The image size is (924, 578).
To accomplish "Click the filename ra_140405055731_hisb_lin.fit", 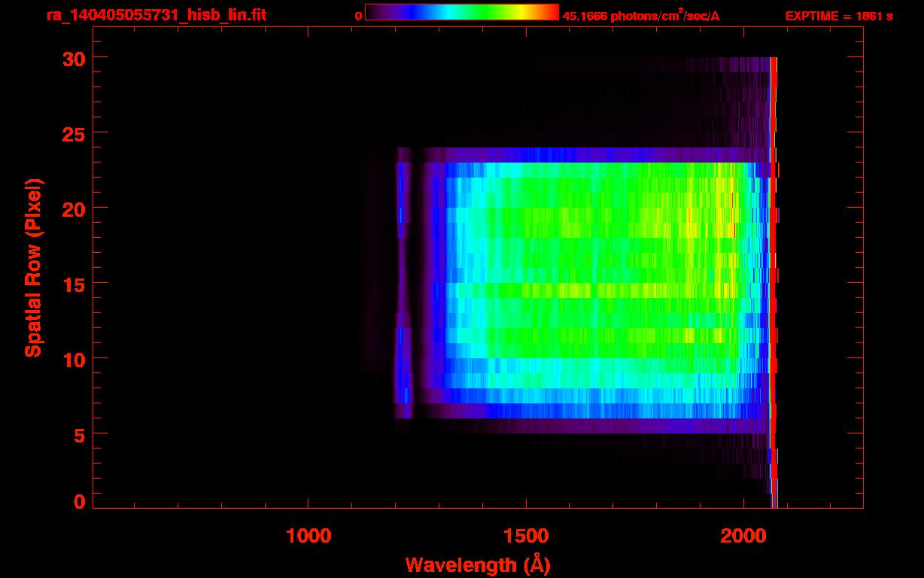I will tap(156, 15).
